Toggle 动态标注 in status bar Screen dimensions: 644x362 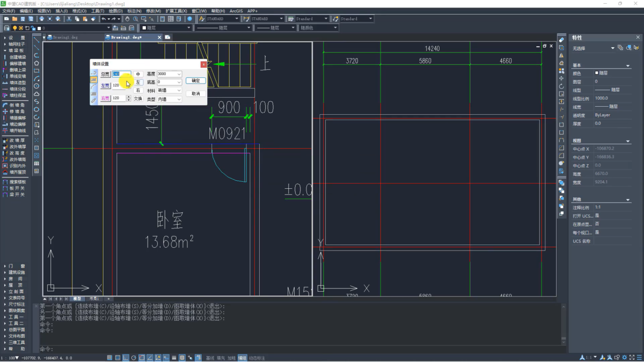pyautogui.click(x=257, y=358)
